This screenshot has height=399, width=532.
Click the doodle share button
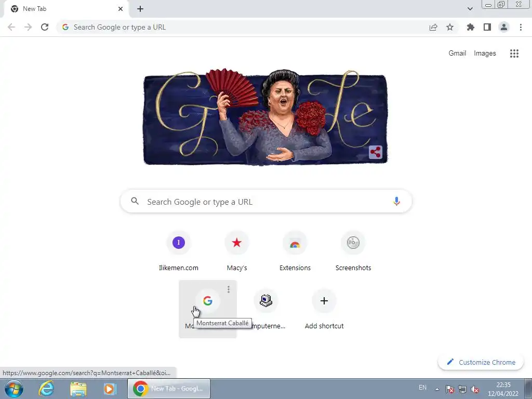[376, 152]
